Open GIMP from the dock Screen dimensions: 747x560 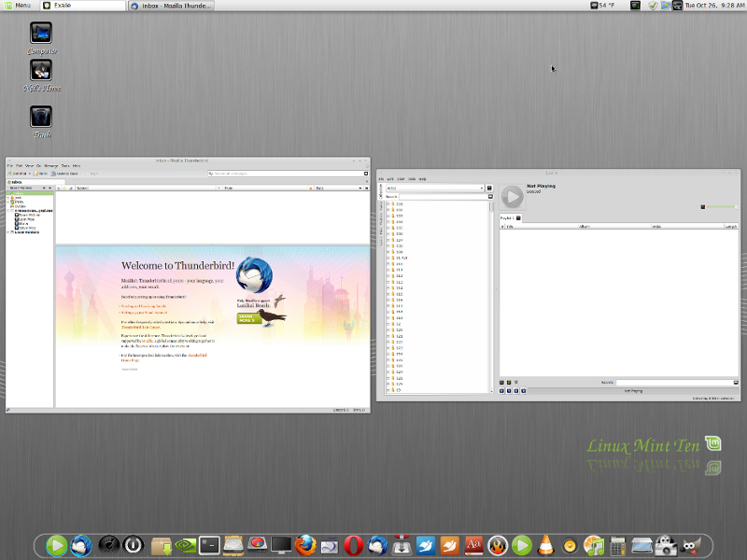click(691, 545)
